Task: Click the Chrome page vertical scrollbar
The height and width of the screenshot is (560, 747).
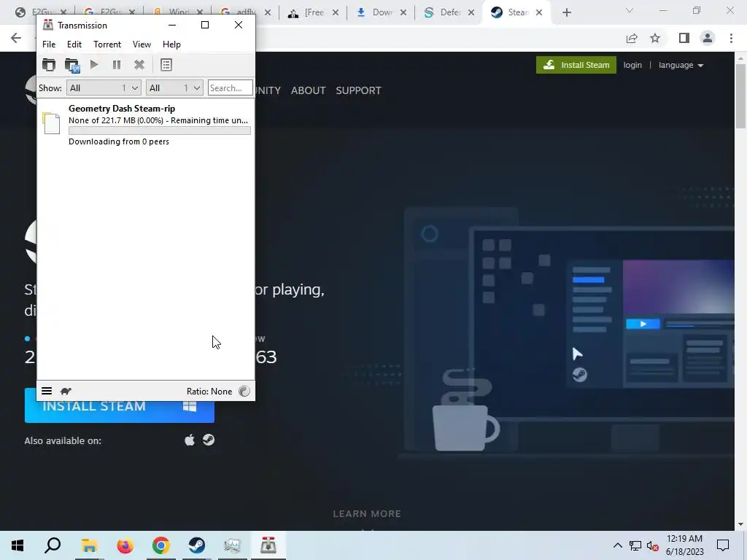Action: point(740,96)
